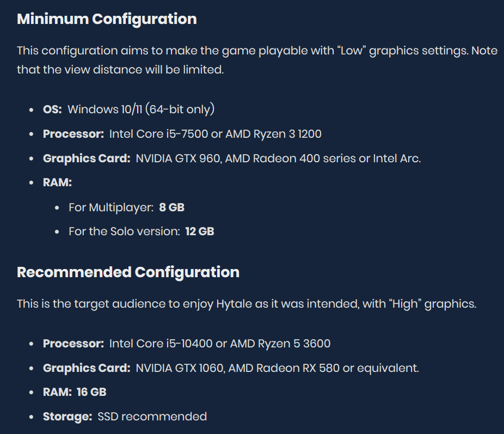The width and height of the screenshot is (504, 434).
Task: Click the sentence mentioning "High" graphics
Action: [x=246, y=304]
